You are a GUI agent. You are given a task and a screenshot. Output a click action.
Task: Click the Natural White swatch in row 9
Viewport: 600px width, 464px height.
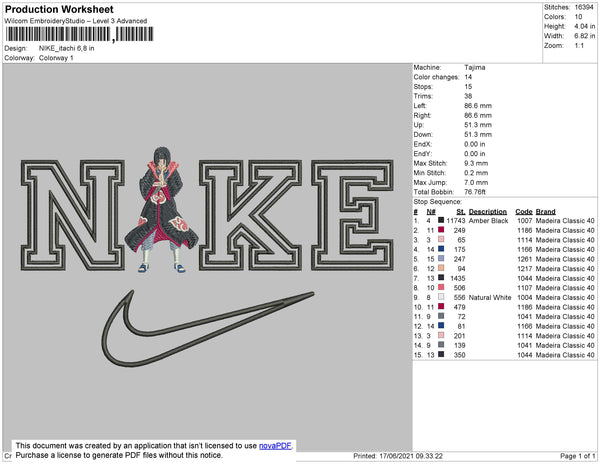(441, 297)
